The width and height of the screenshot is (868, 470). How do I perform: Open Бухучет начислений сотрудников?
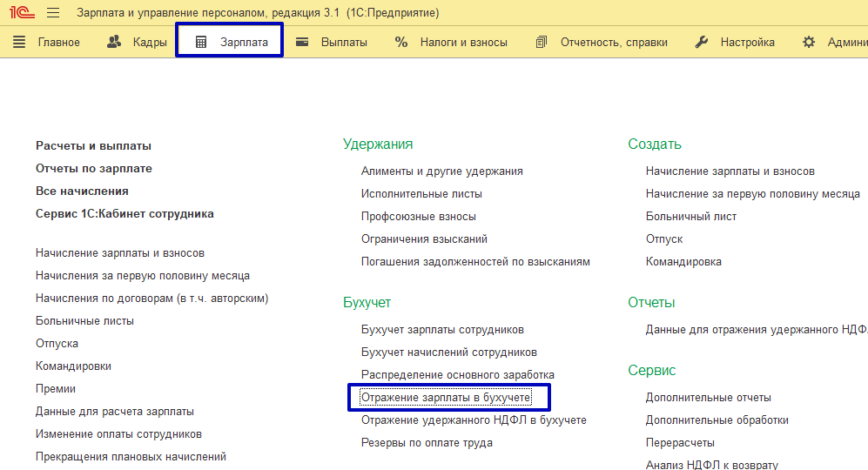pos(449,352)
